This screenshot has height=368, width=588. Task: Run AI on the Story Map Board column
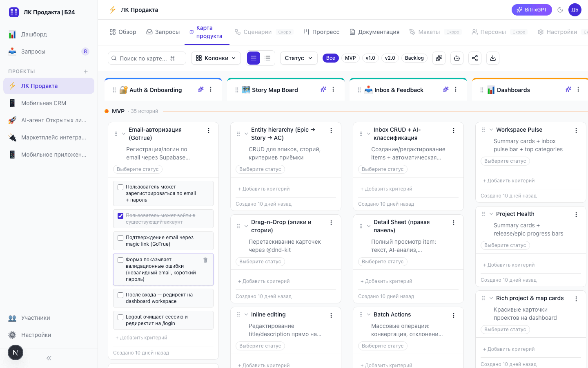pyautogui.click(x=323, y=89)
